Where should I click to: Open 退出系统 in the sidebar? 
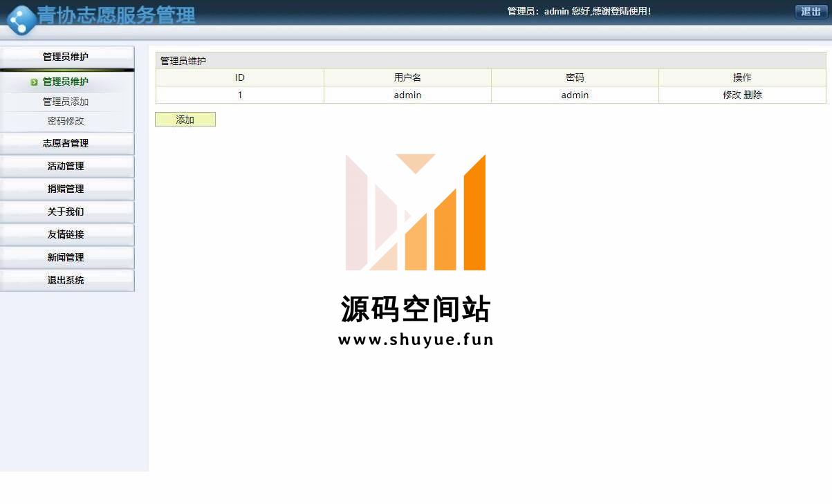pyautogui.click(x=66, y=280)
